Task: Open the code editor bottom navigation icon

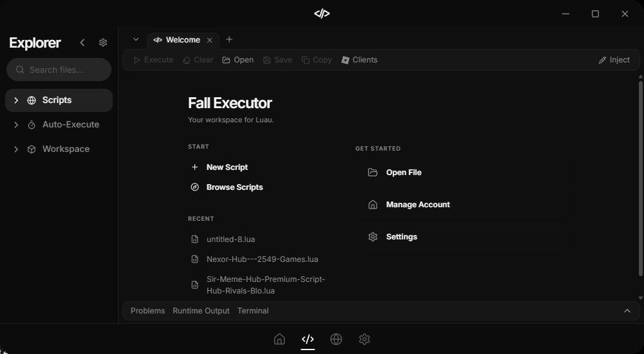Action: pos(308,339)
